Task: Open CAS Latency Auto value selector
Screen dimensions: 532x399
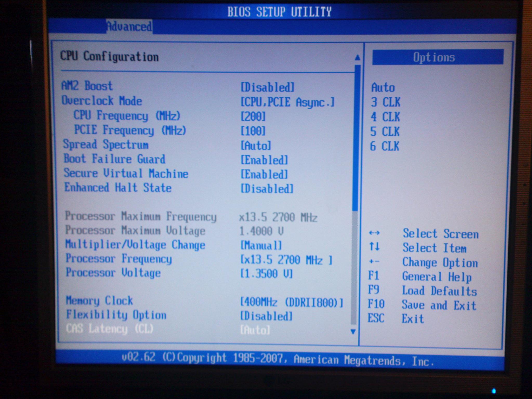Action: [x=255, y=330]
